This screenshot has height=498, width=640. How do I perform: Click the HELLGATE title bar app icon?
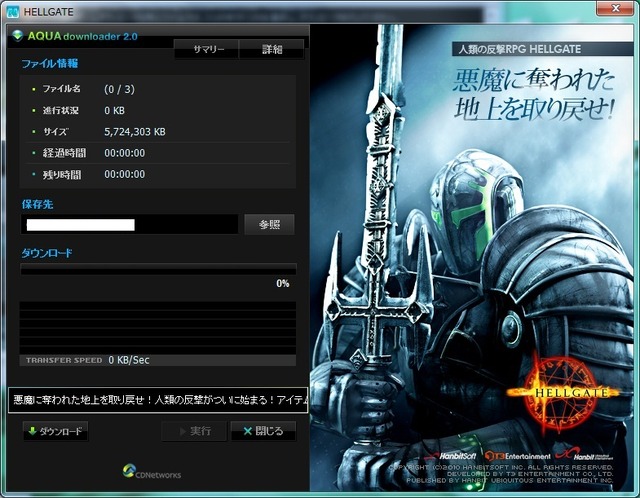coord(13,11)
